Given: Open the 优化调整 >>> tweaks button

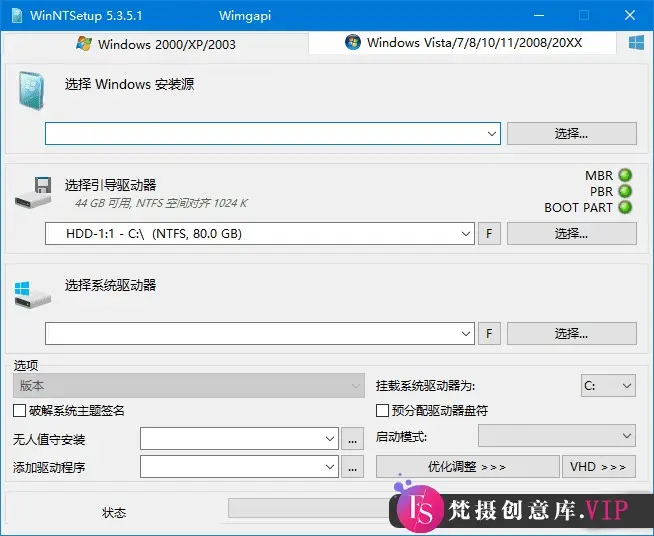Looking at the screenshot, I should pos(468,466).
